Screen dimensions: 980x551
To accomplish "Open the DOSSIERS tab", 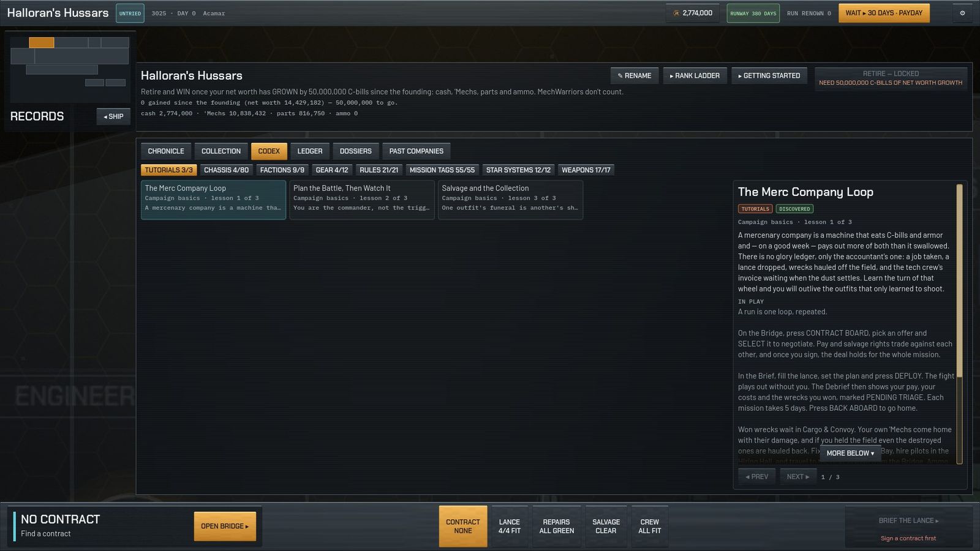I will point(356,151).
